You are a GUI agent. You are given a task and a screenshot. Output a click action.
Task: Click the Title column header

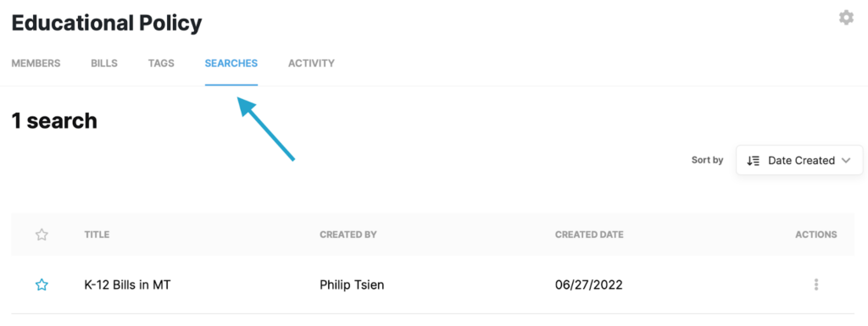pyautogui.click(x=97, y=235)
